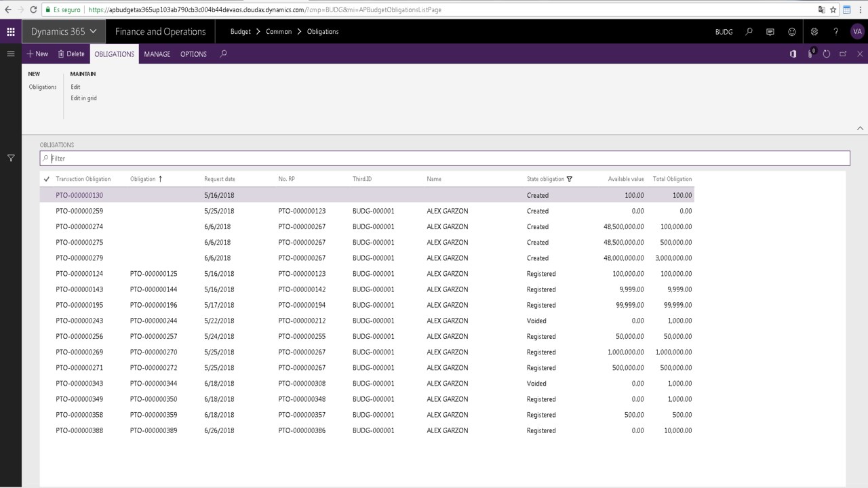868x488 pixels.
Task: Open Total Obligation column header
Action: click(x=673, y=179)
